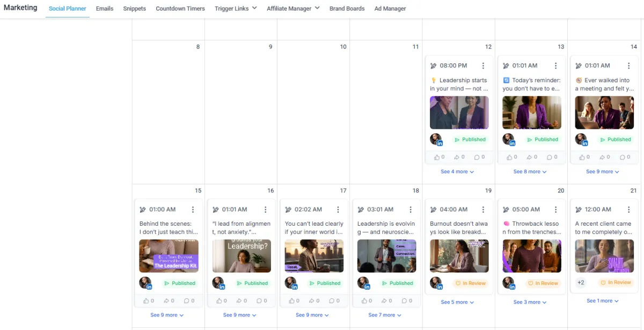Open options for 02:02 AM post
Screen dimensions: 644x330
338,210
